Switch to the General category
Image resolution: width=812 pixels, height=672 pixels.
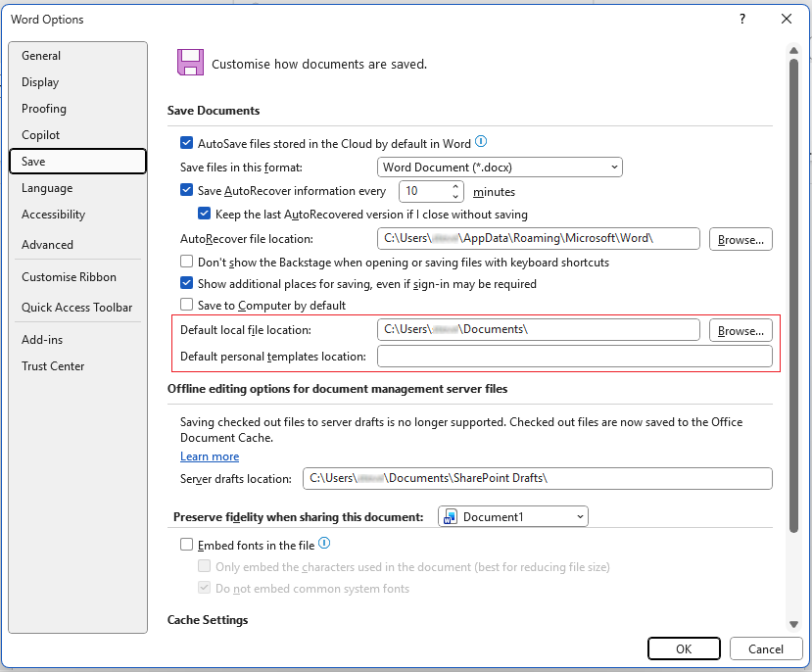pyautogui.click(x=41, y=56)
